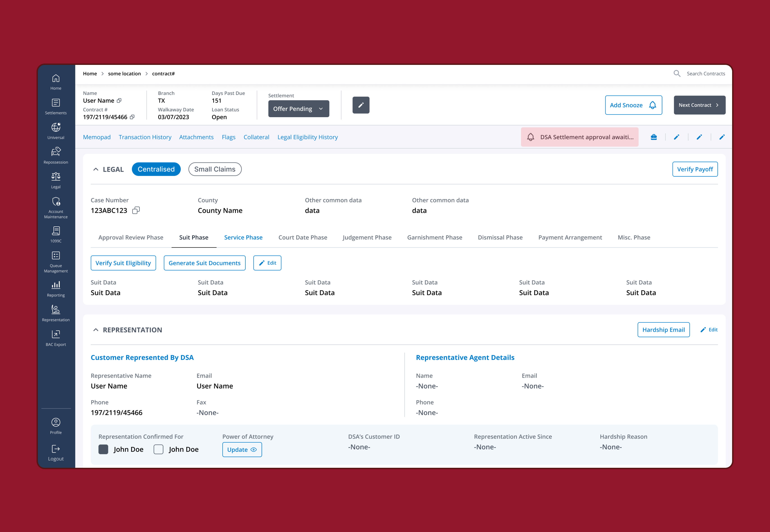The image size is (770, 532).
Task: Select the Small Claims pill toggle
Action: coord(215,169)
